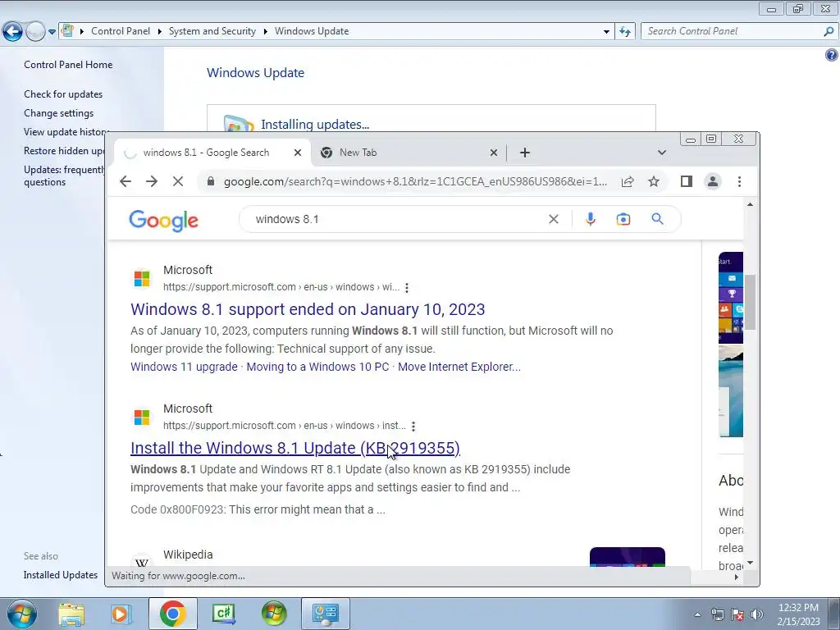Click the lock icon in Chrome's address bar

211,181
